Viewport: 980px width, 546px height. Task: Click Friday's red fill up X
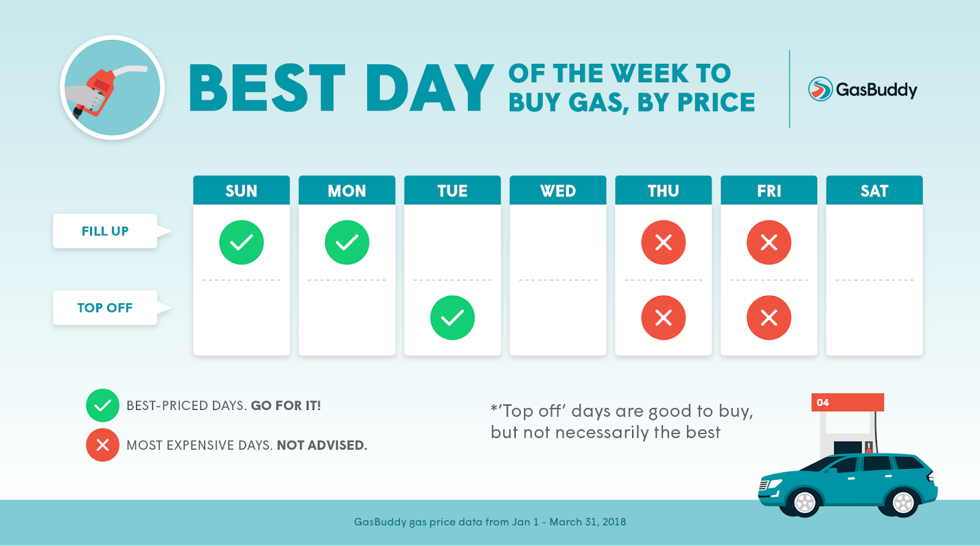click(x=769, y=243)
